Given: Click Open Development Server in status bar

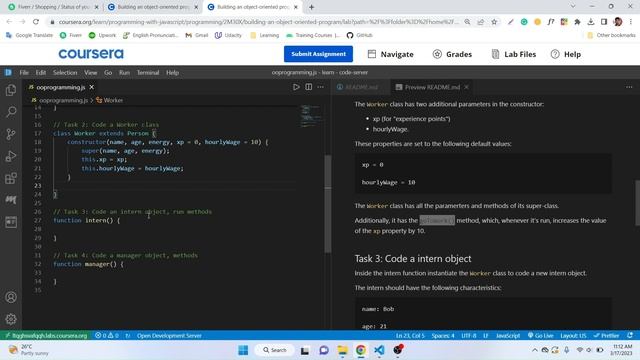Looking at the screenshot, I should pyautogui.click(x=169, y=336).
